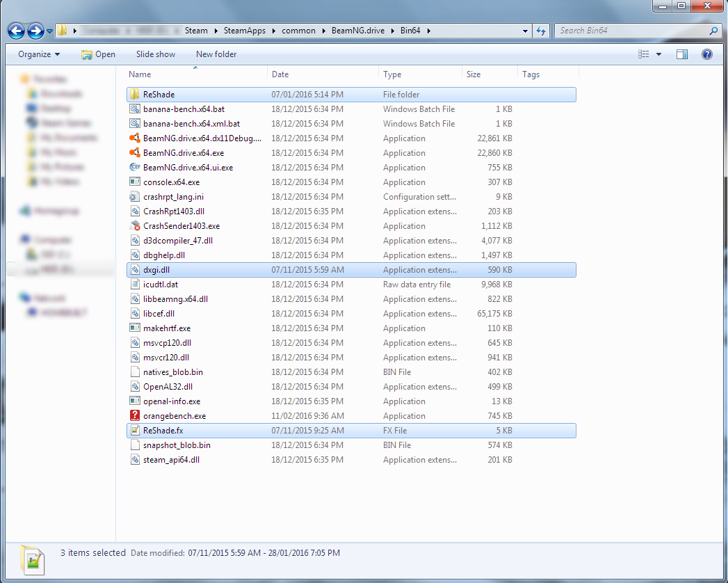Expand the view options dropdown arrow
Image resolution: width=728 pixels, height=583 pixels.
pos(658,54)
